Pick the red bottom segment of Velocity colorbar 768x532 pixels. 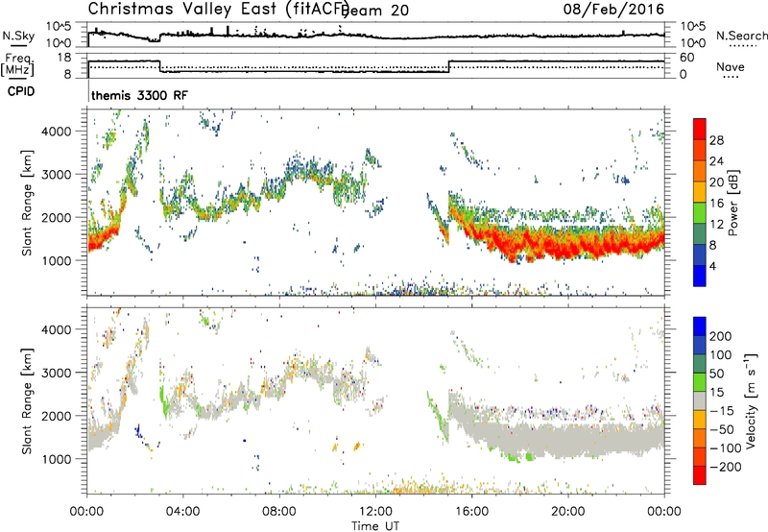700,475
